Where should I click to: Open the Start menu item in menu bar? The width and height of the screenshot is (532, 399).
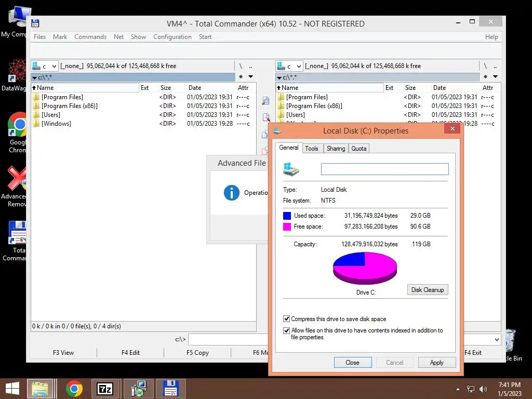pyautogui.click(x=205, y=37)
